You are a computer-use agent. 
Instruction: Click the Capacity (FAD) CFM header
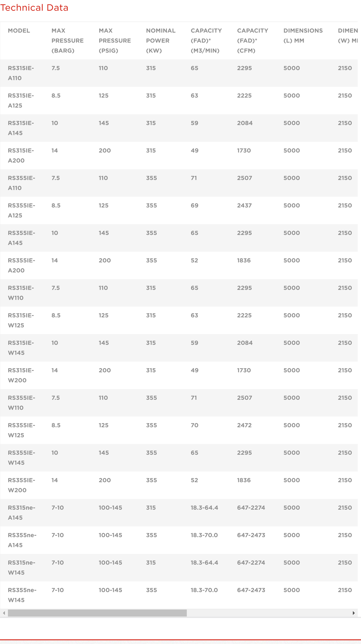click(252, 41)
